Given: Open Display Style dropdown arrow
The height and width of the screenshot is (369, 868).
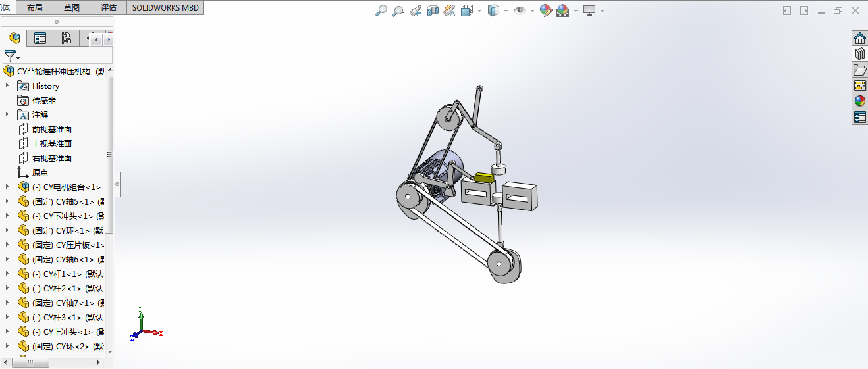Looking at the screenshot, I should pos(506,11).
